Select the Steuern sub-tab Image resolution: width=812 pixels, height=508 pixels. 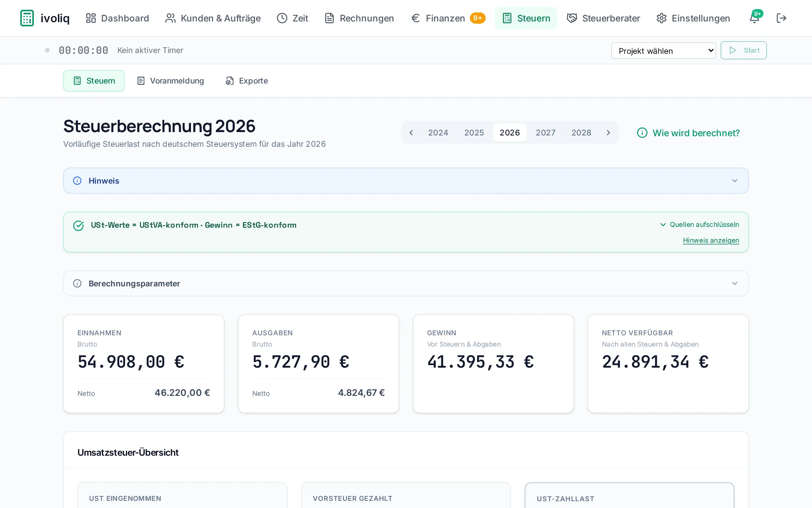point(94,81)
